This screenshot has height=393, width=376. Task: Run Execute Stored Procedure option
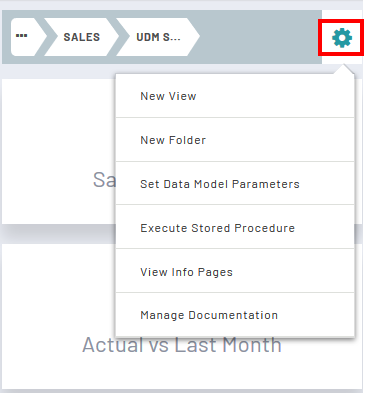[x=235, y=228]
